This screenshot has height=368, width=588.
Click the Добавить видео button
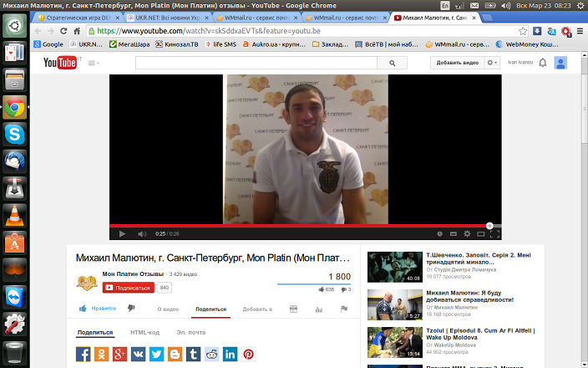point(457,63)
